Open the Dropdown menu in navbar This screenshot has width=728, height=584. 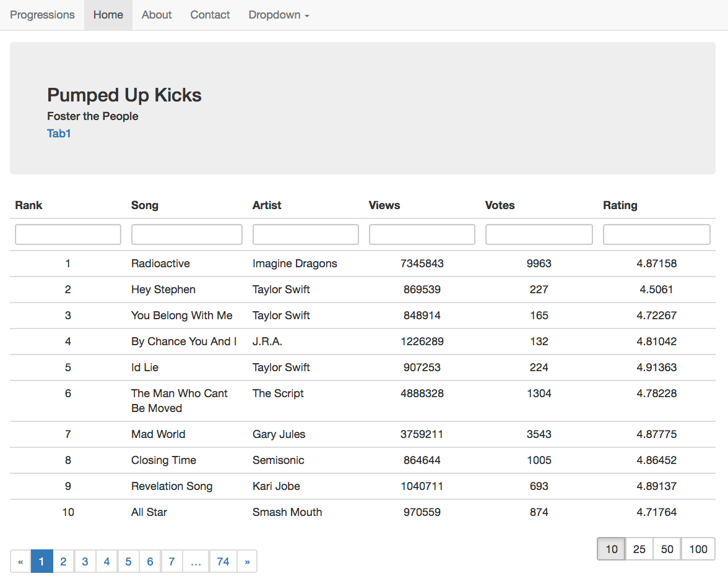(279, 15)
